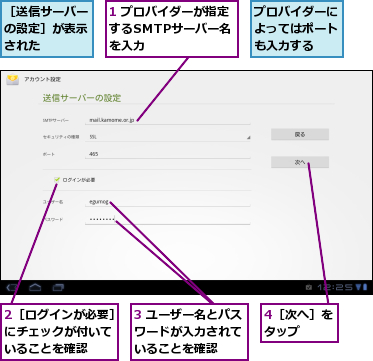
Task: Tap the パスワード label
Action: pyautogui.click(x=52, y=220)
